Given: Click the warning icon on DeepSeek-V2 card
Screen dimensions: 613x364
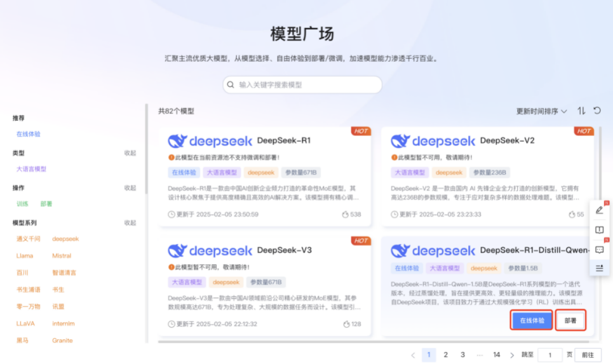Looking at the screenshot, I should tap(394, 157).
